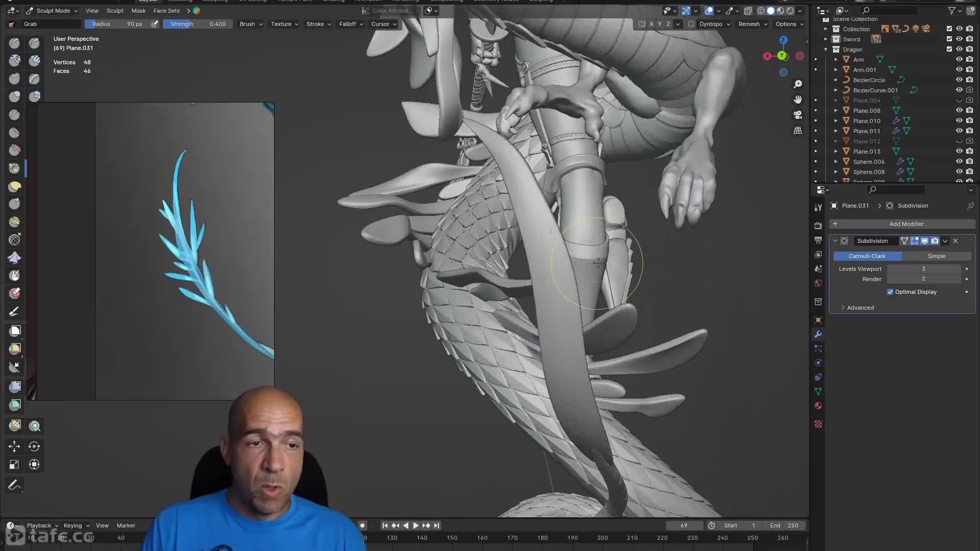Viewport: 980px width, 551px height.
Task: Switch subdivision type to Simple
Action: pyautogui.click(x=937, y=256)
